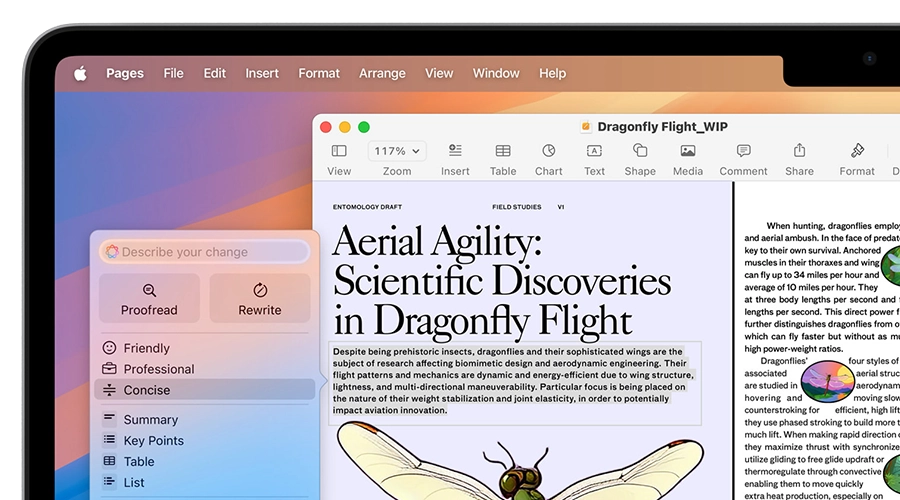Image resolution: width=900 pixels, height=500 pixels.
Task: Click the Dragonfly Flight_WIP document title
Action: tap(662, 127)
